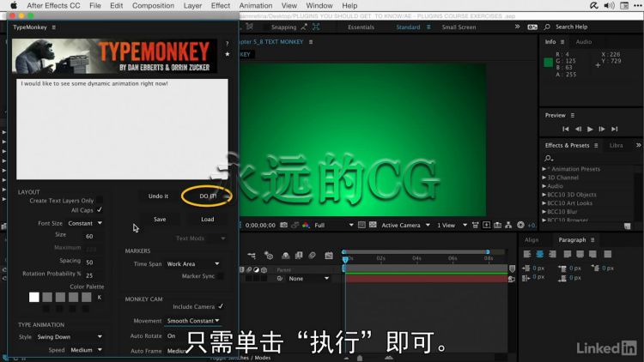Click the Undo it button
Image resolution: width=644 pixels, height=362 pixels.
coord(158,196)
